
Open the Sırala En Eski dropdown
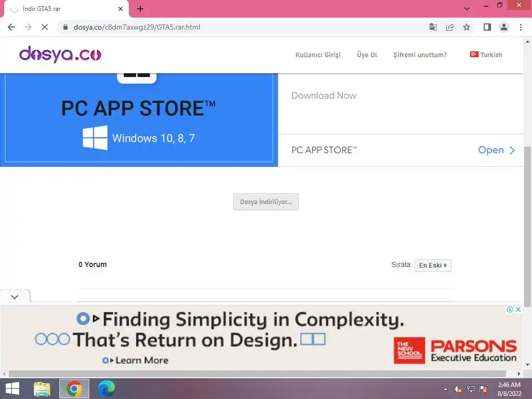tap(433, 265)
